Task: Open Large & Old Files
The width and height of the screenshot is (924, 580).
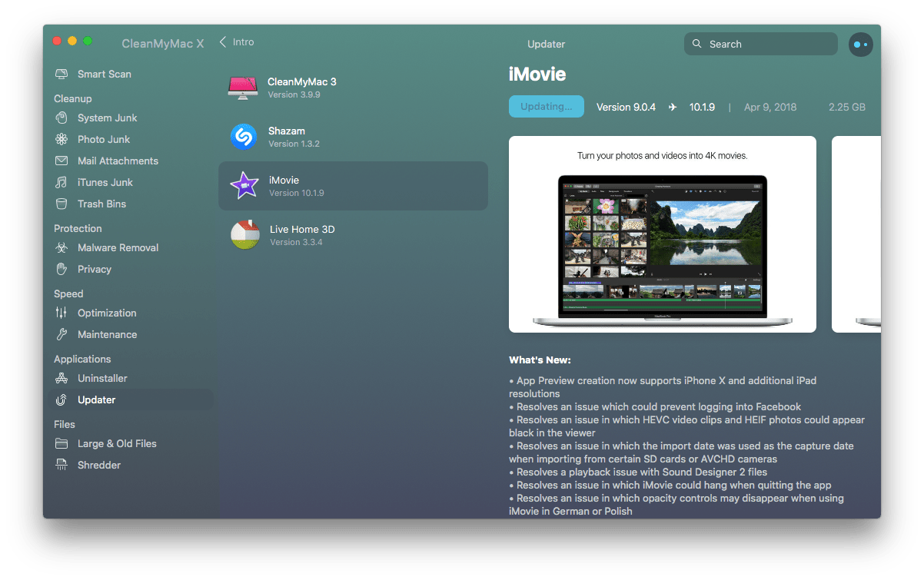Action: pos(117,443)
